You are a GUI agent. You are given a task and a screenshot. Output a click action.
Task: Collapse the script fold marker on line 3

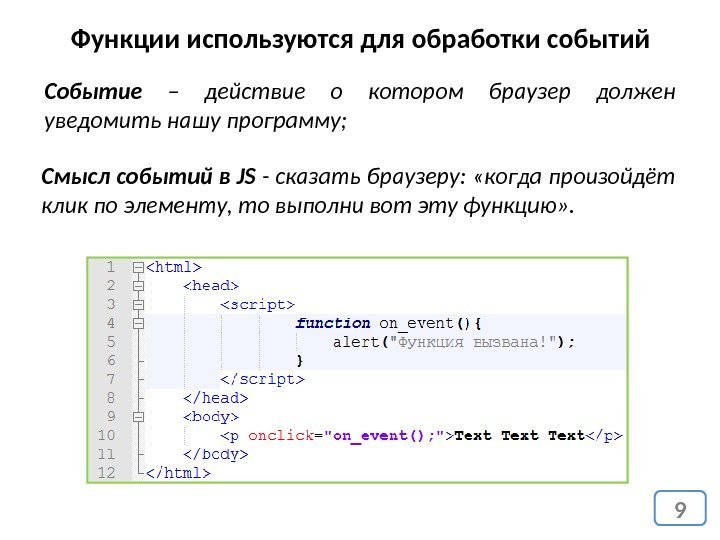pyautogui.click(x=138, y=305)
